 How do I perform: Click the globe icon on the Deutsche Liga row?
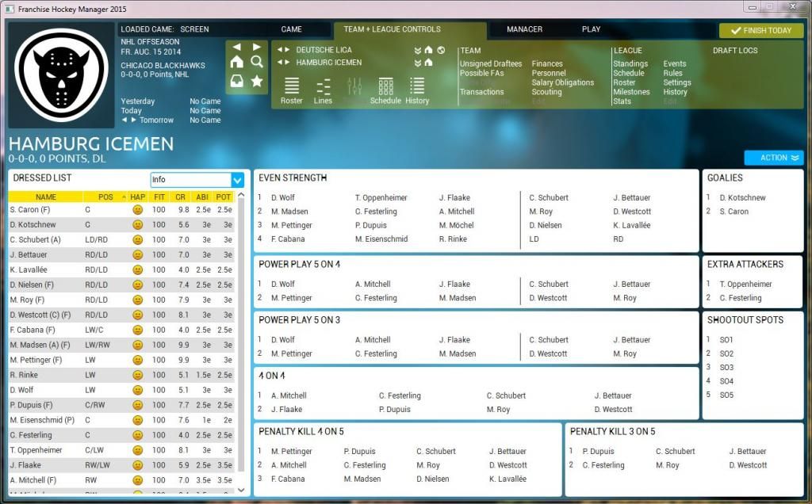(441, 50)
